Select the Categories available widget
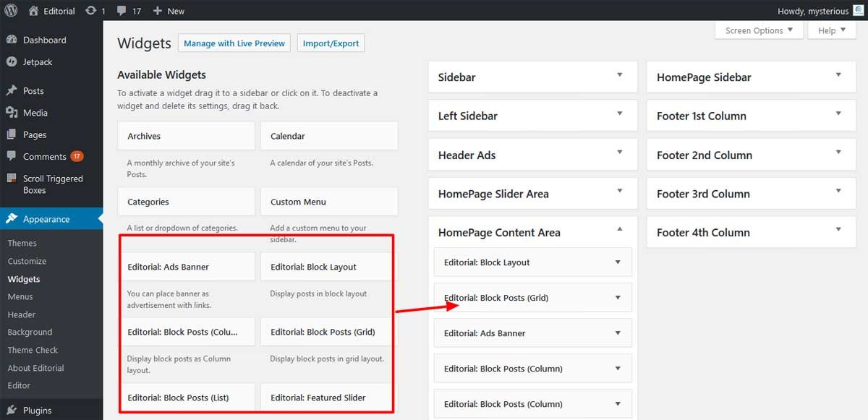This screenshot has height=420, width=868. 186,202
